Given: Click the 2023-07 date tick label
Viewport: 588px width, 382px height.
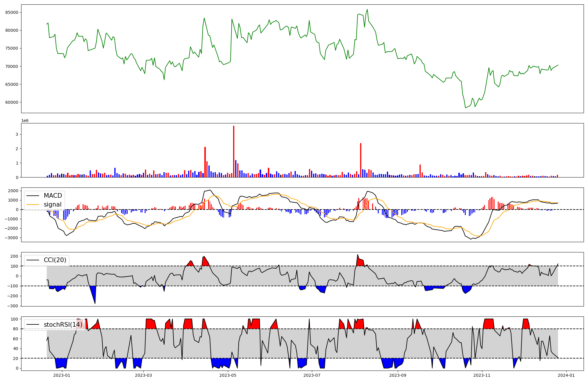Looking at the screenshot, I should click(x=312, y=375).
